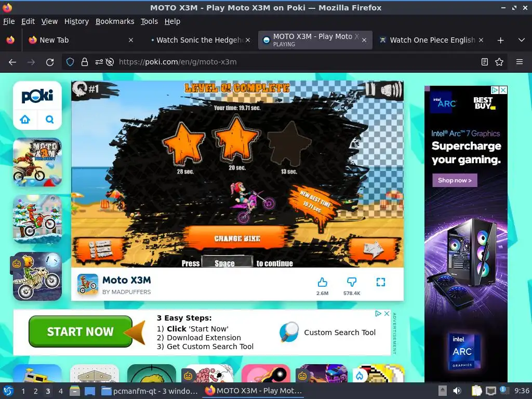Open tracking protection shield panel
Image resolution: width=532 pixels, height=399 pixels.
click(x=70, y=62)
